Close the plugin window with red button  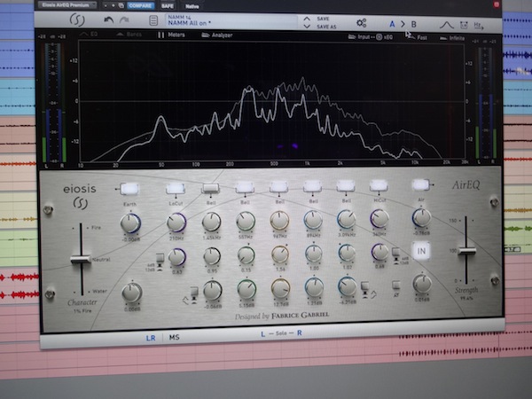pos(496,4)
